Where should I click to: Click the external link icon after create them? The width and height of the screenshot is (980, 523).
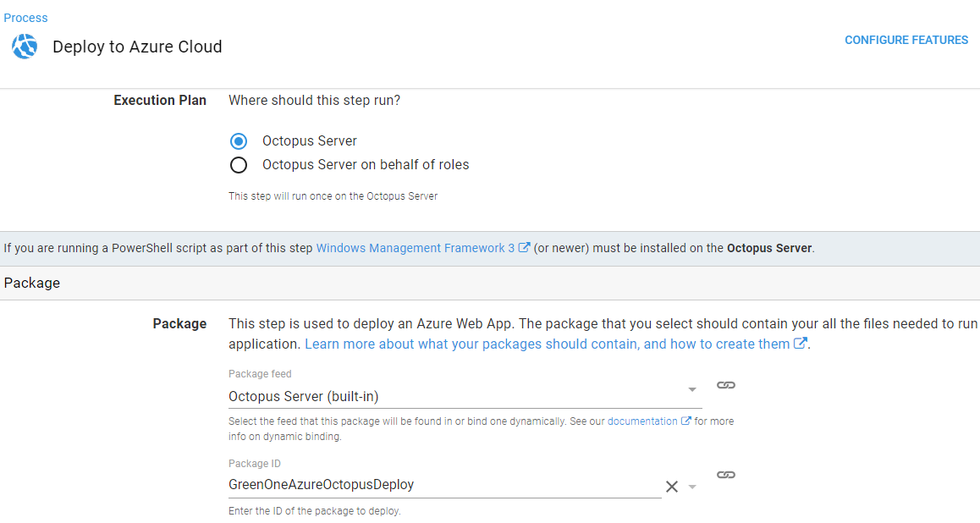[x=800, y=343]
